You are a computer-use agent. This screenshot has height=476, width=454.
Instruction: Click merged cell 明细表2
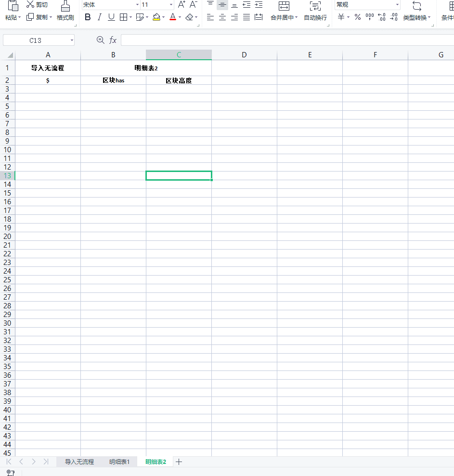coord(146,68)
